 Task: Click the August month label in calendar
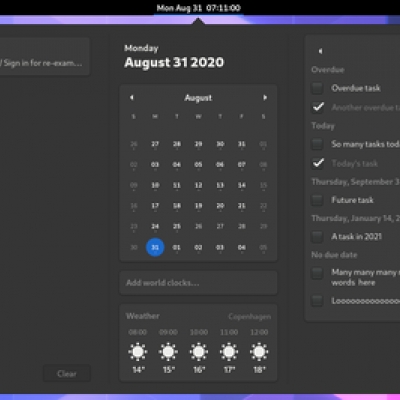click(198, 98)
